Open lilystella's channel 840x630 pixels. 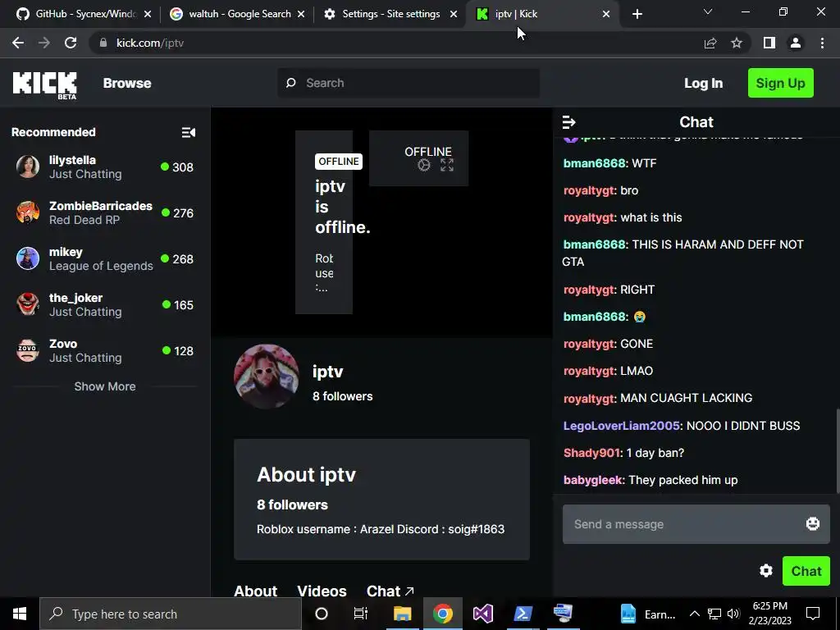coord(104,167)
